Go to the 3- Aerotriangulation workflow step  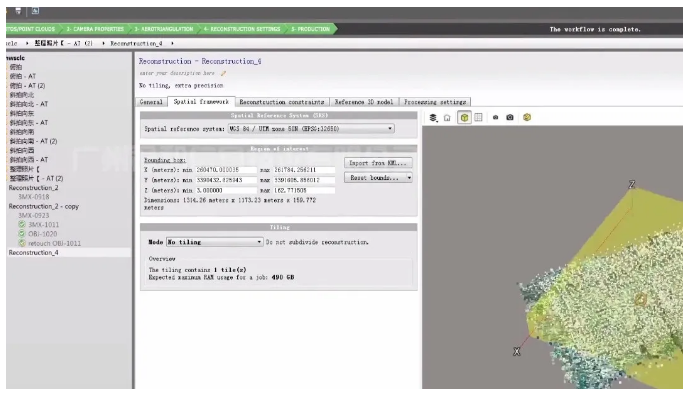[163, 29]
